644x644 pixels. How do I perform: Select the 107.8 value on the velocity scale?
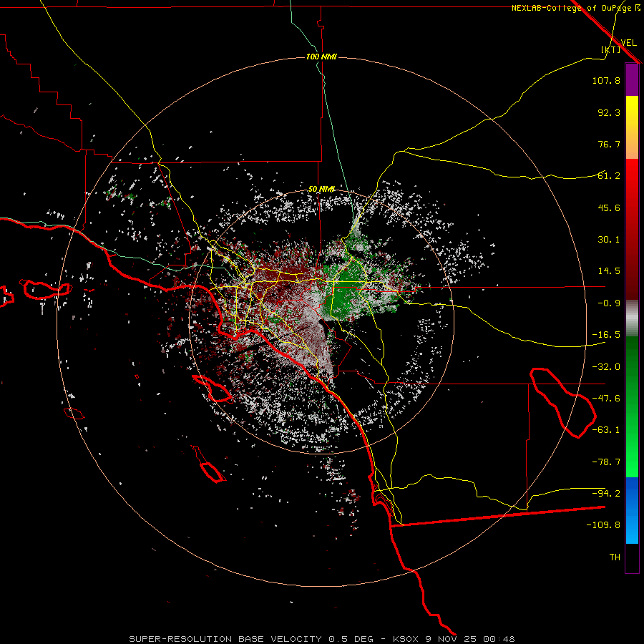(606, 80)
